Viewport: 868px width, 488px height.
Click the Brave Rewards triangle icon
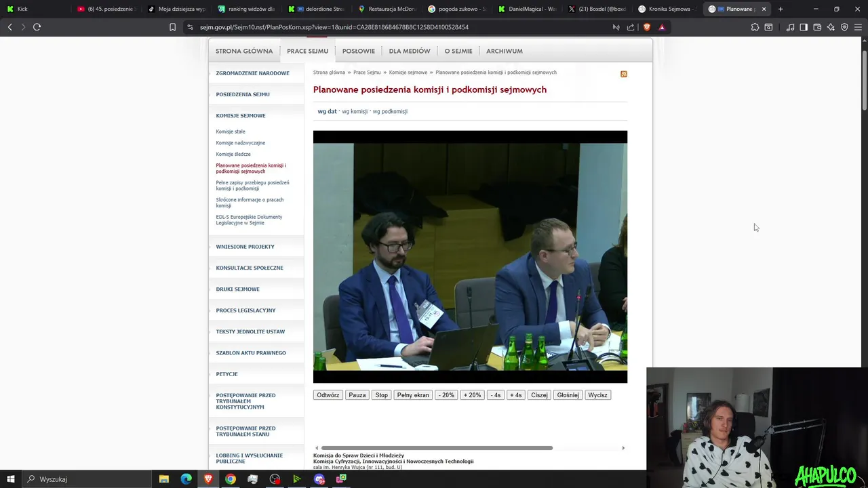click(x=662, y=27)
